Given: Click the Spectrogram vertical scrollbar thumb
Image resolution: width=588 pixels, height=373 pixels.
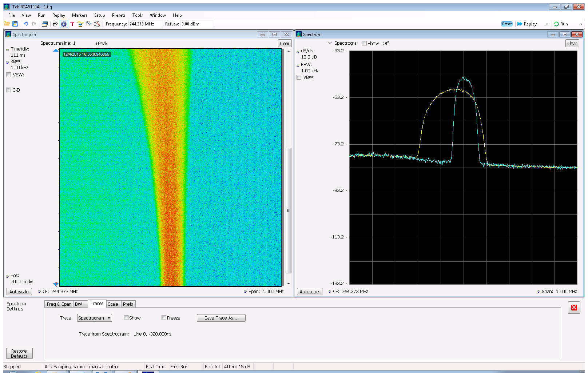Looking at the screenshot, I should (289, 210).
